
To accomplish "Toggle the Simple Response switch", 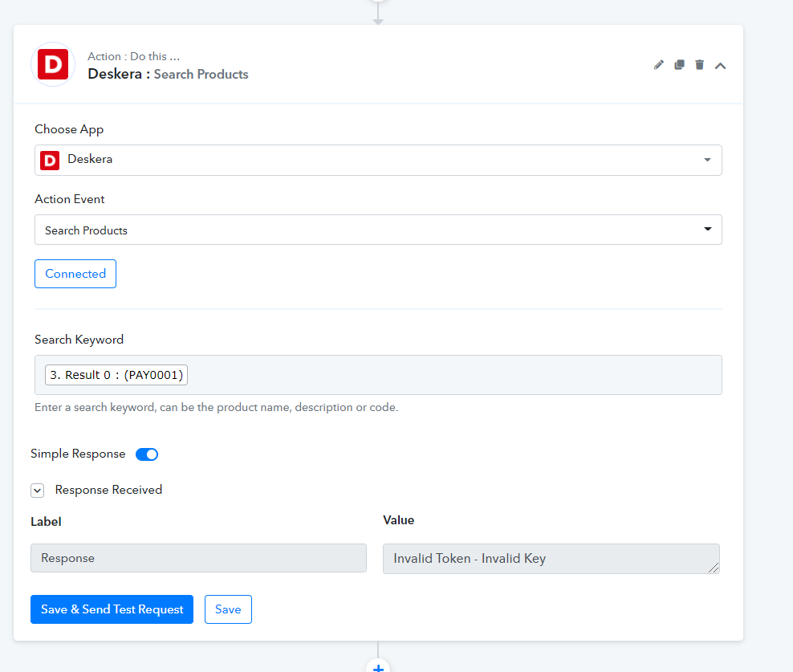I will pyautogui.click(x=147, y=454).
